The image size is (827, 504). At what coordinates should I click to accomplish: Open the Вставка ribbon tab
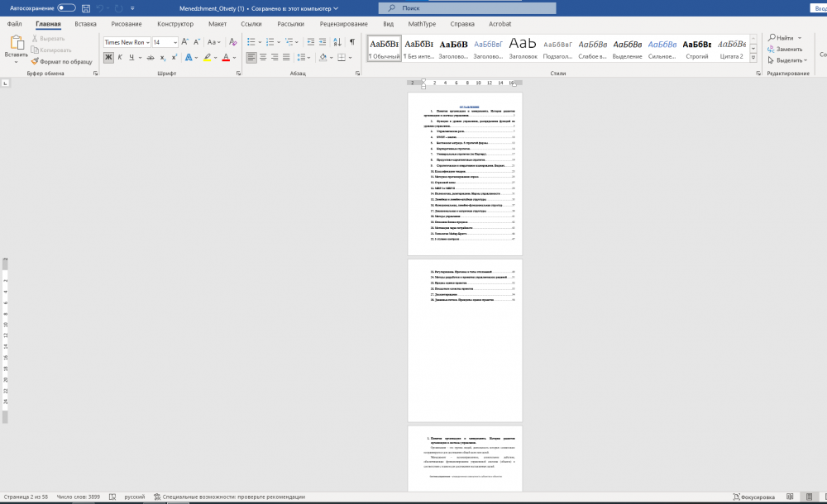[x=85, y=24]
